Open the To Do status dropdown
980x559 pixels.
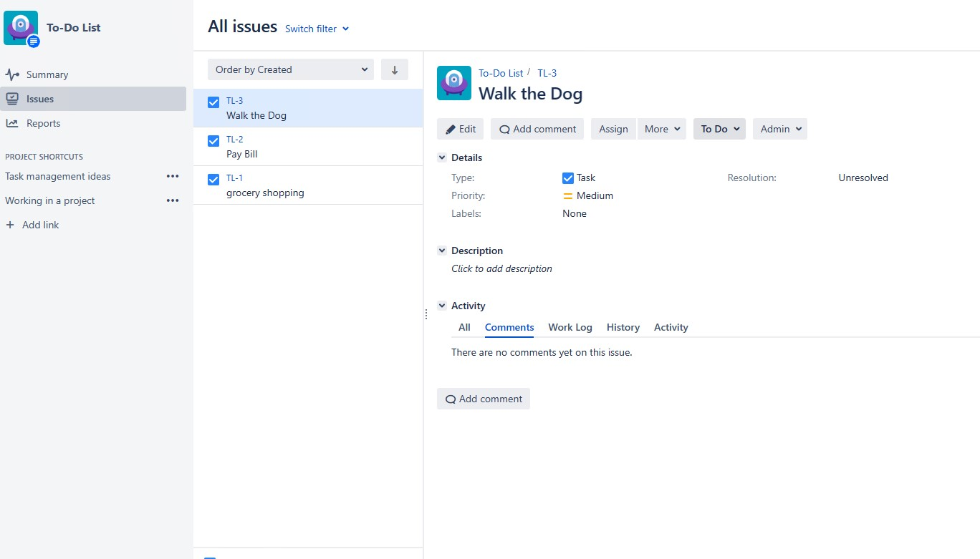pos(719,129)
